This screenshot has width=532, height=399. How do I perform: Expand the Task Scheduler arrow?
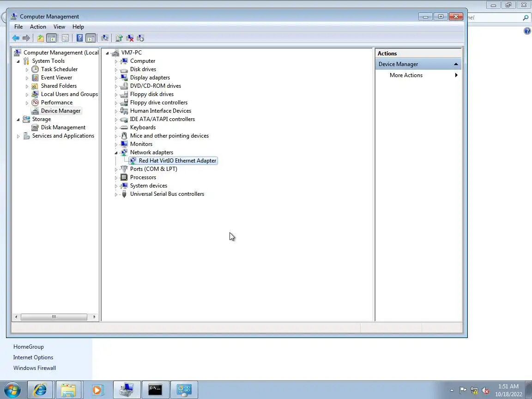pyautogui.click(x=27, y=70)
